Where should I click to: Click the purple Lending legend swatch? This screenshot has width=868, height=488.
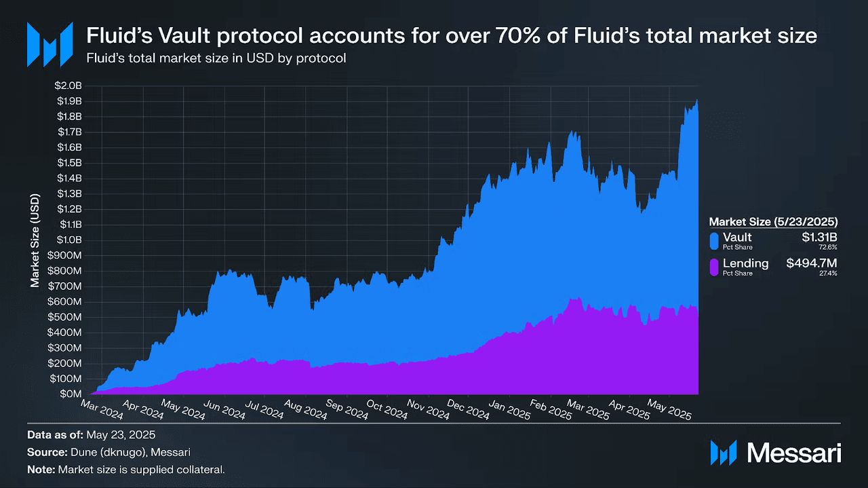coord(713,267)
